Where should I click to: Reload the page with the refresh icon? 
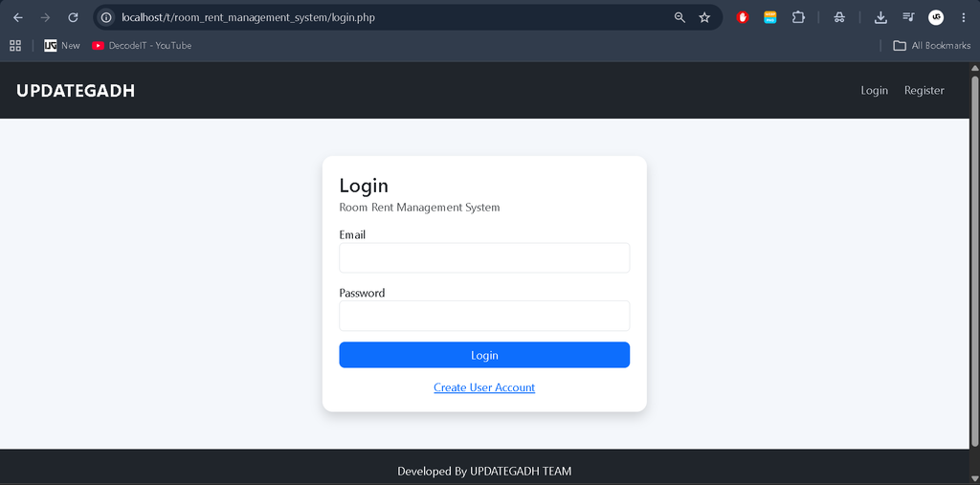tap(73, 17)
